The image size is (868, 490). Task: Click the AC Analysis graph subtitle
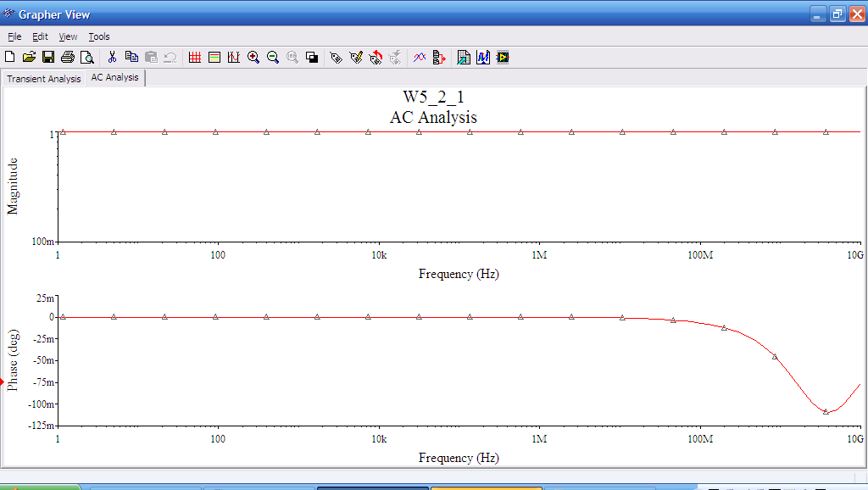point(433,117)
